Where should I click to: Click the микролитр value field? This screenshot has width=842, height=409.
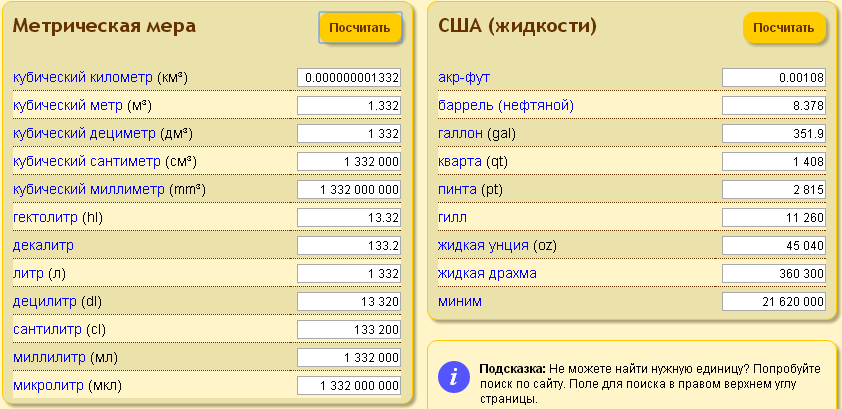349,386
